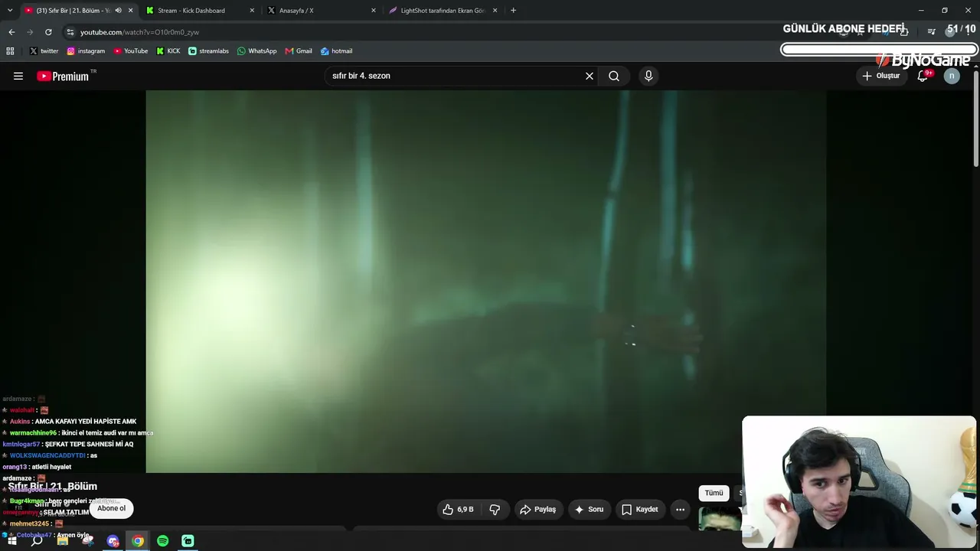Open the hotmail bookmark
Image resolution: width=980 pixels, height=551 pixels.
click(336, 51)
